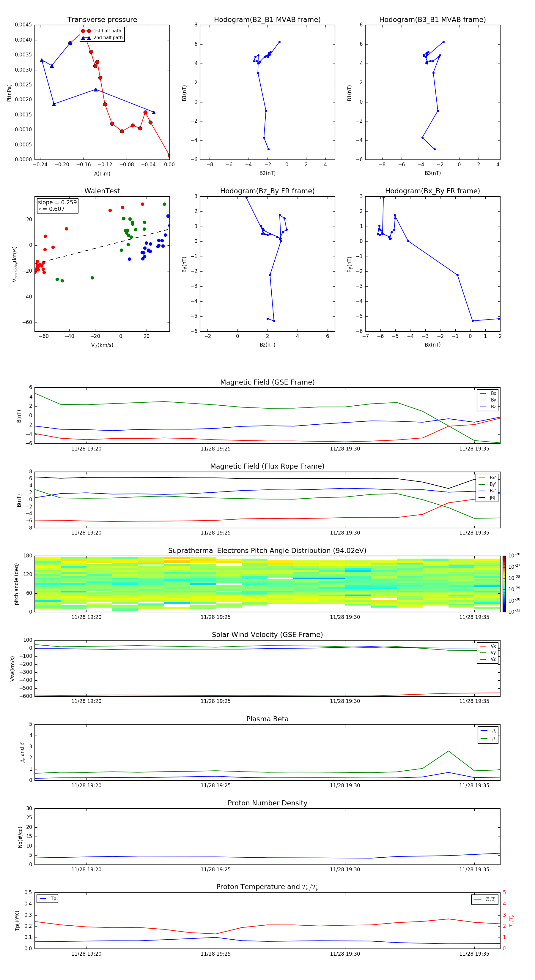Click the last red point at A=0.00 in Transverse pressure

pyautogui.click(x=169, y=156)
